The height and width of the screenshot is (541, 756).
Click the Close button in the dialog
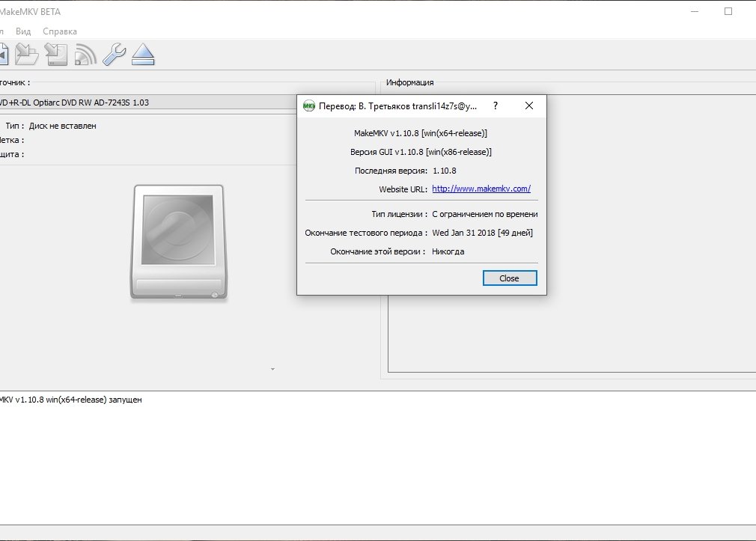[x=510, y=278]
